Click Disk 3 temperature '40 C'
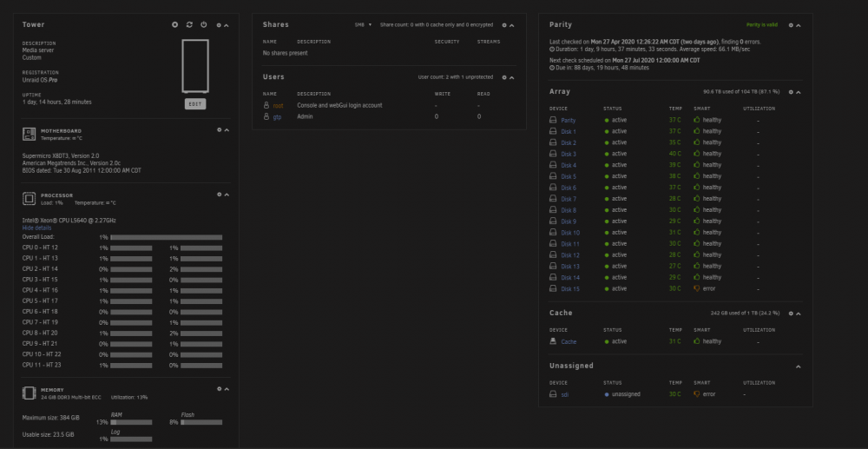This screenshot has width=868, height=449. click(674, 154)
